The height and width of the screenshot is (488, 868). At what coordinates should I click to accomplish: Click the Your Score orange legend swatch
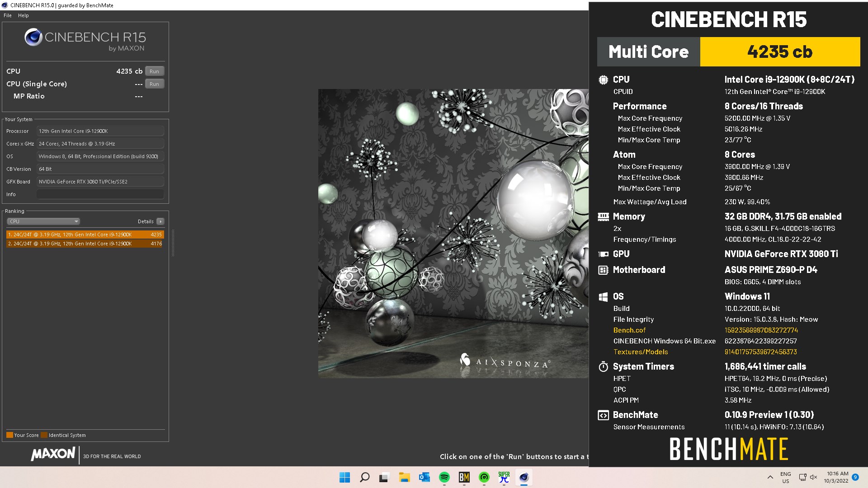tap(9, 435)
